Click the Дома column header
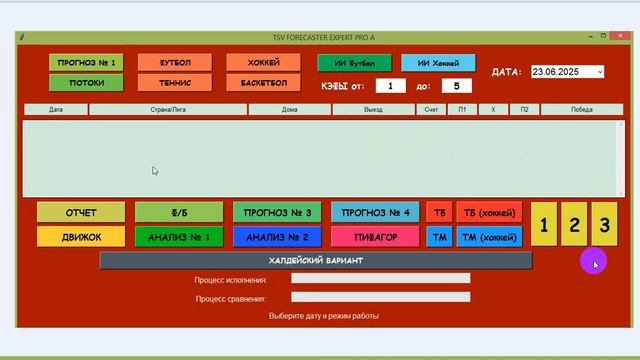Screen dimensions: 640x360 click(x=289, y=109)
